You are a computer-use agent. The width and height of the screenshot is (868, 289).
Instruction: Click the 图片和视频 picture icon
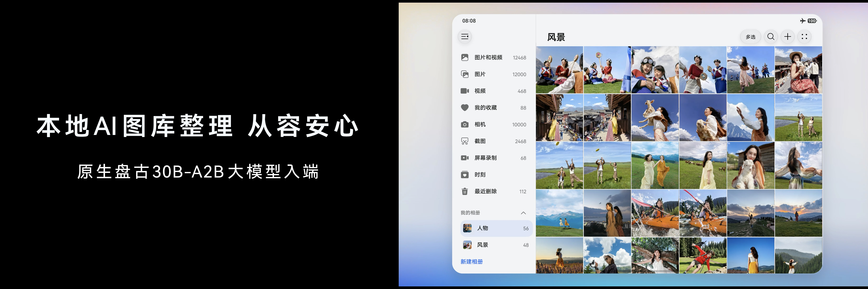point(465,58)
